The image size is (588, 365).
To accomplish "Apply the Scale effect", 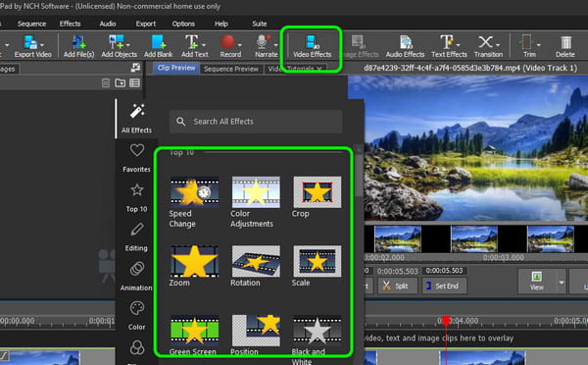I will 317,266.
